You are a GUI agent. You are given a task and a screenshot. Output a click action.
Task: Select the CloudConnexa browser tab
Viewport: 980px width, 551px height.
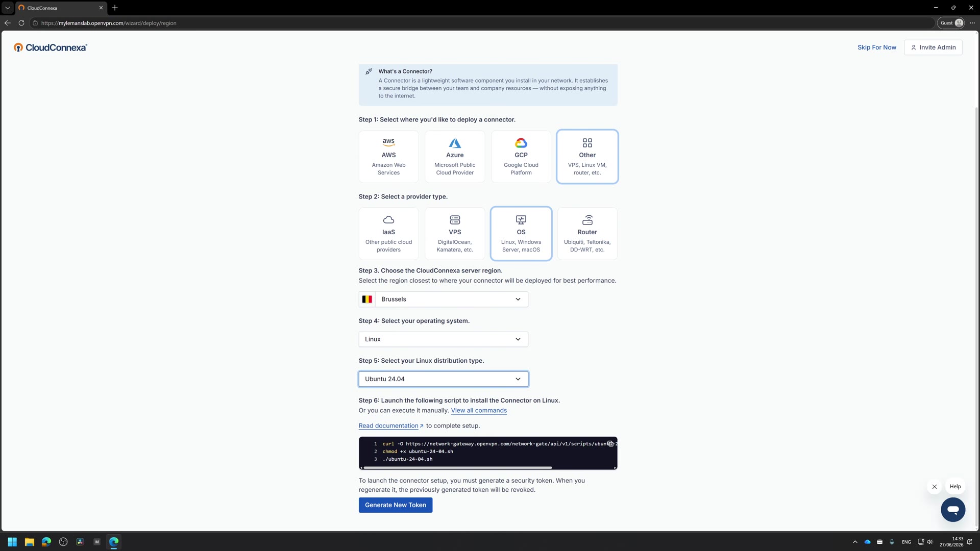pyautogui.click(x=60, y=8)
